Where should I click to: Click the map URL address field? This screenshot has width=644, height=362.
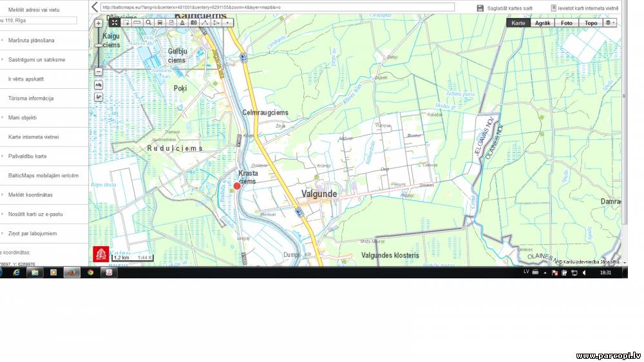[278, 7]
